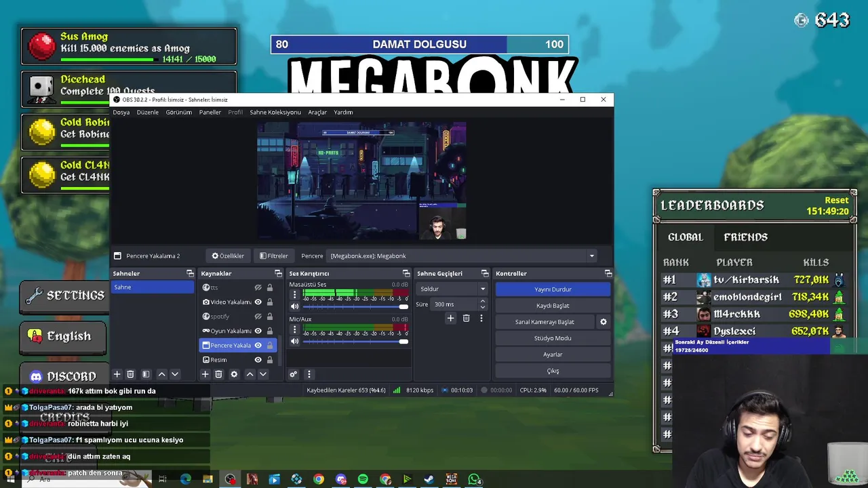Click the OBS stream preview canvas
This screenshot has width=868, height=488.
click(361, 181)
